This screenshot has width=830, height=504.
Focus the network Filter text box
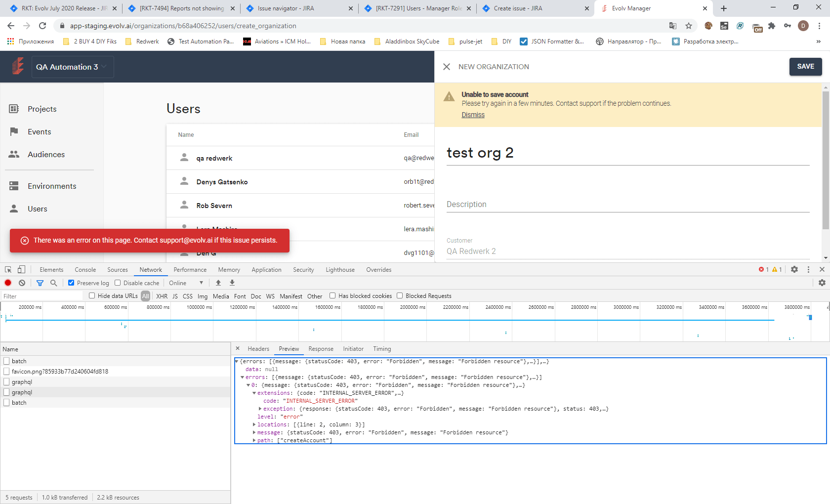pyautogui.click(x=42, y=296)
